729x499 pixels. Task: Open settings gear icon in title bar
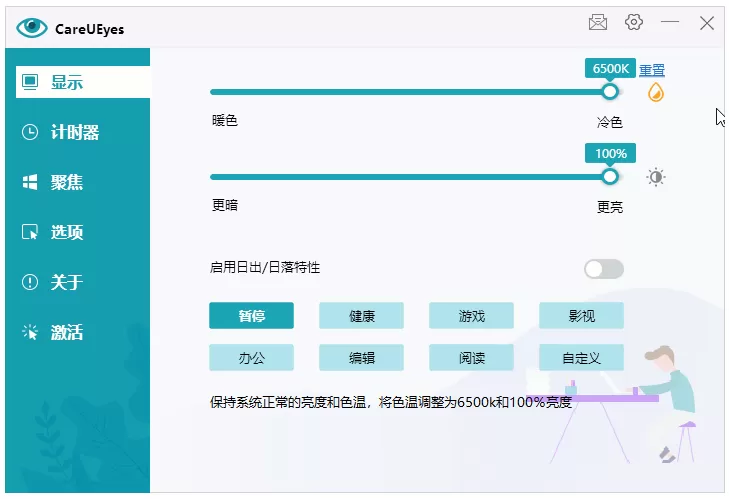(x=634, y=22)
